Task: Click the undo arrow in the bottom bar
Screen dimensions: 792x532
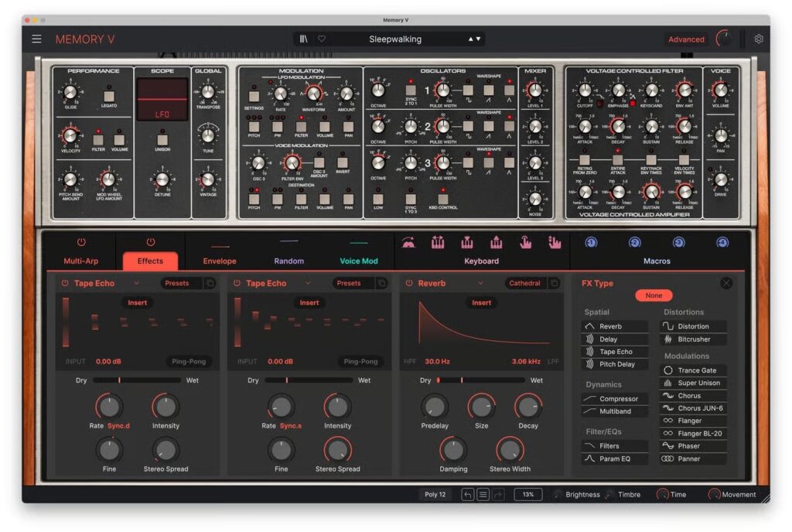Action: (x=468, y=495)
